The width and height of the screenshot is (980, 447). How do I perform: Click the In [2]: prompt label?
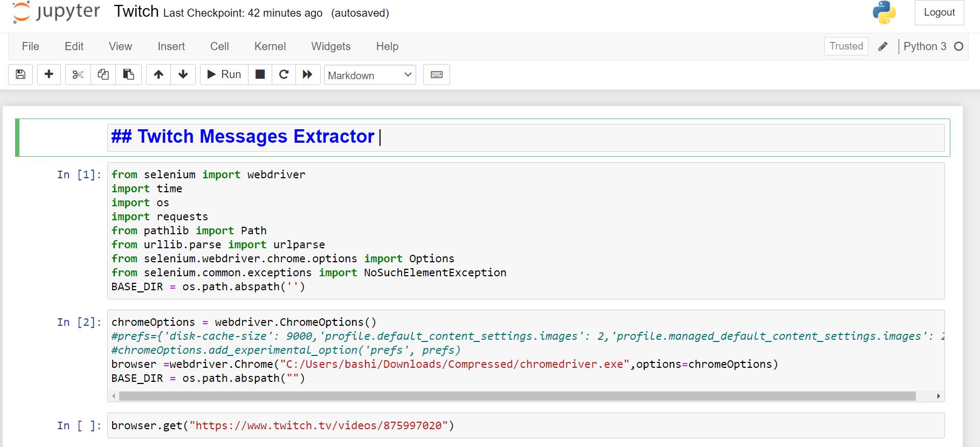(x=79, y=322)
